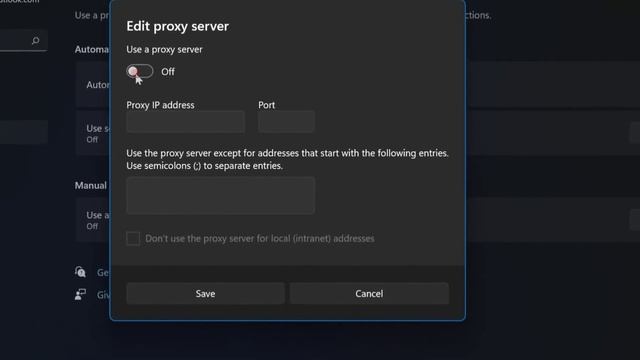Select the highlighted sidebar navigation item
This screenshot has height=360, width=640.
pos(24,132)
